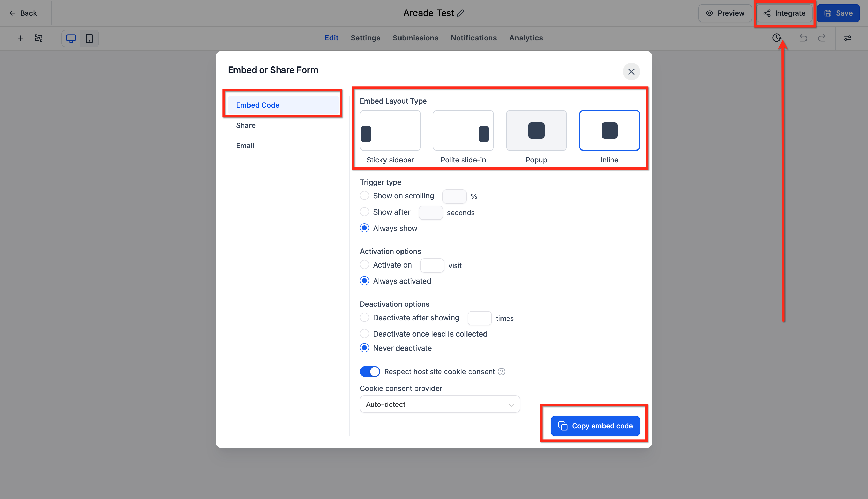Select Always activated radio button
The width and height of the screenshot is (868, 499).
pyautogui.click(x=364, y=281)
